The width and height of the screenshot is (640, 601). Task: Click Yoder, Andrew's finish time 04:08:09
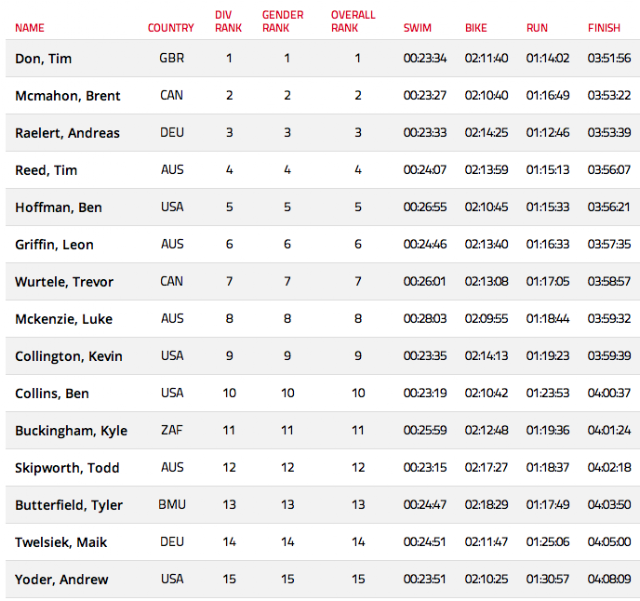609,579
